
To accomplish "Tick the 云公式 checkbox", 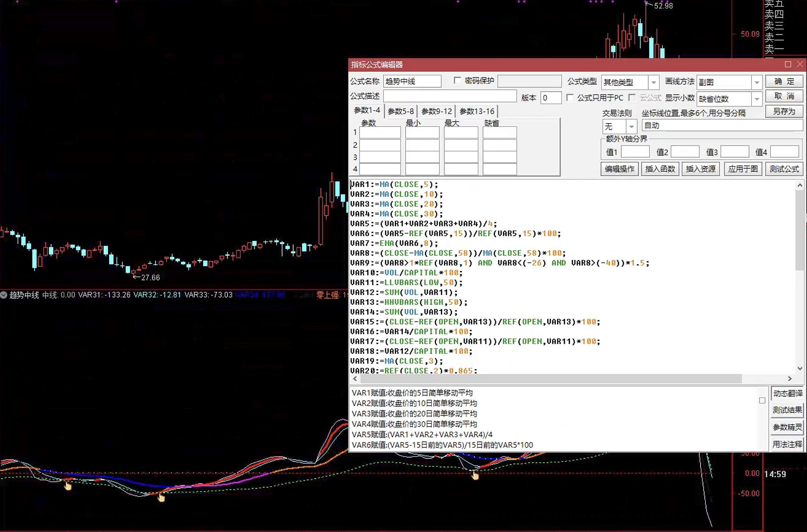I will click(x=632, y=97).
